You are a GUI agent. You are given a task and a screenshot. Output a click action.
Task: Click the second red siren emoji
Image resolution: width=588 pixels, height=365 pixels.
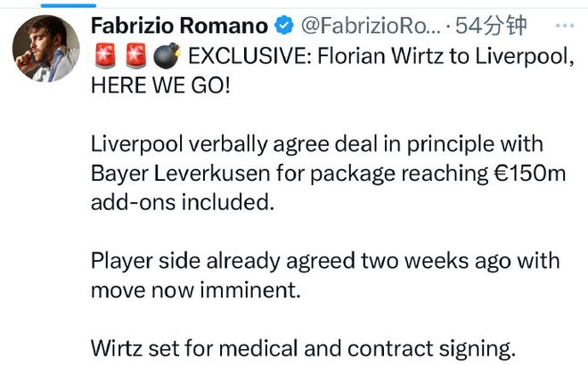click(x=135, y=60)
